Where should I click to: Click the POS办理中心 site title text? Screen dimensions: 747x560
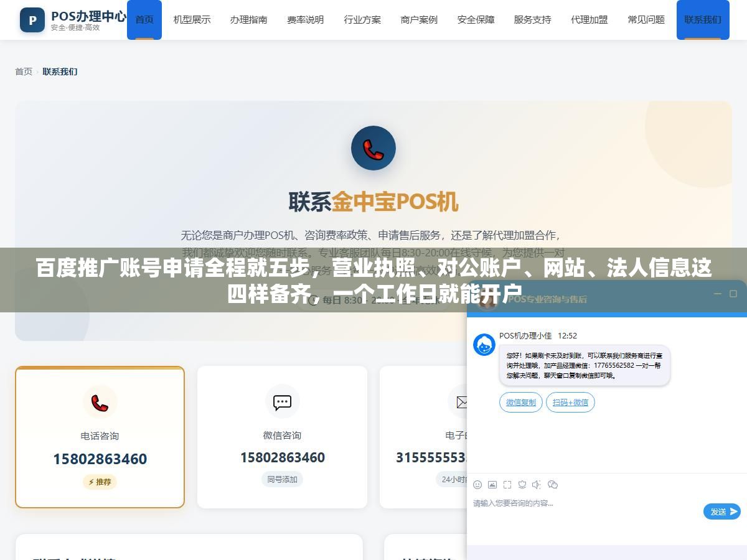pyautogui.click(x=88, y=16)
